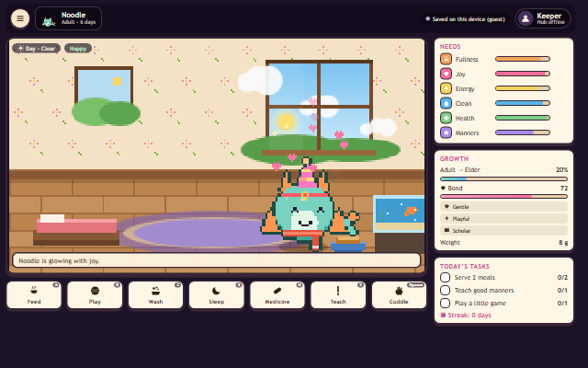Click the Clean water drop icon
Screen dimensions: 588x368
pos(446,103)
